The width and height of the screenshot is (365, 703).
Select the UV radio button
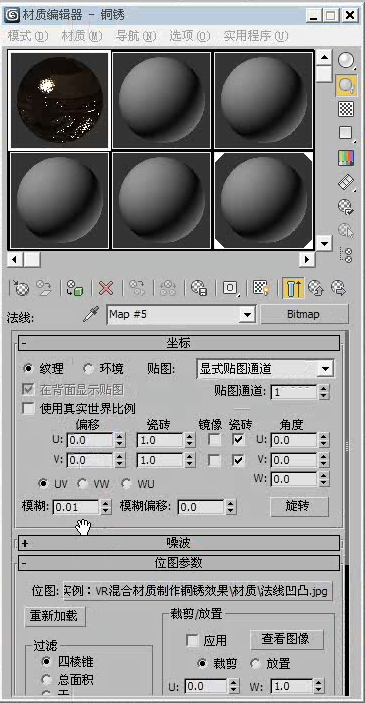[x=43, y=484]
